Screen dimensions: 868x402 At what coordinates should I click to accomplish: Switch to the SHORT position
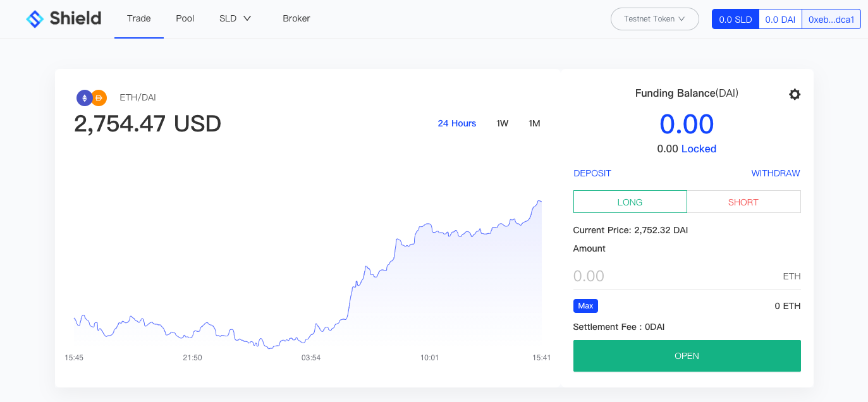(x=743, y=202)
